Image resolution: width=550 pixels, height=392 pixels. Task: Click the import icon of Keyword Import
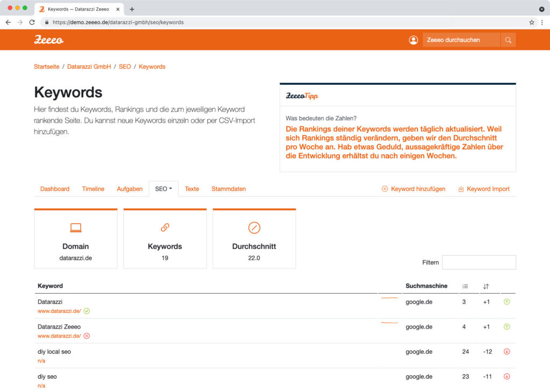[461, 189]
